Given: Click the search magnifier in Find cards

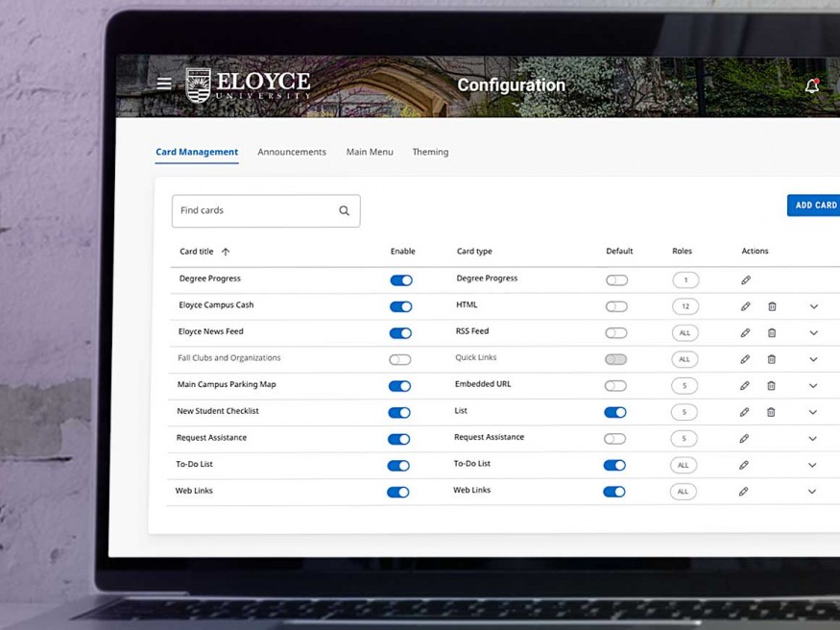Looking at the screenshot, I should tap(344, 210).
